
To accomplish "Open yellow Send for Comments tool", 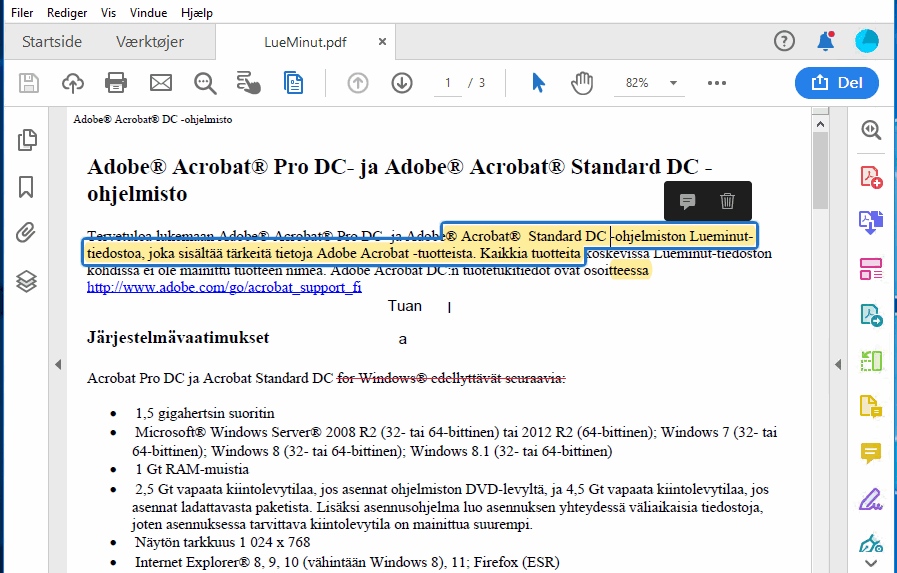I will 871,407.
